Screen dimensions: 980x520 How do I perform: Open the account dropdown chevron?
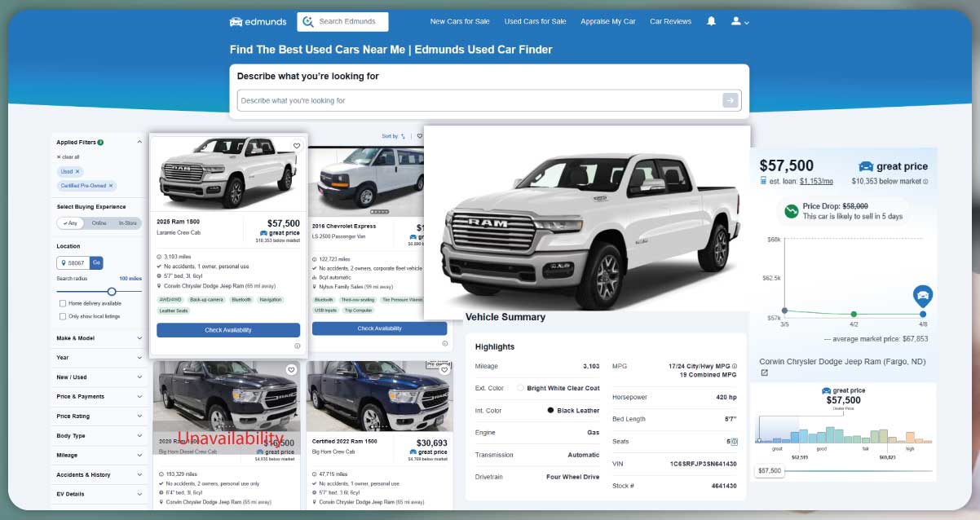[x=747, y=23]
